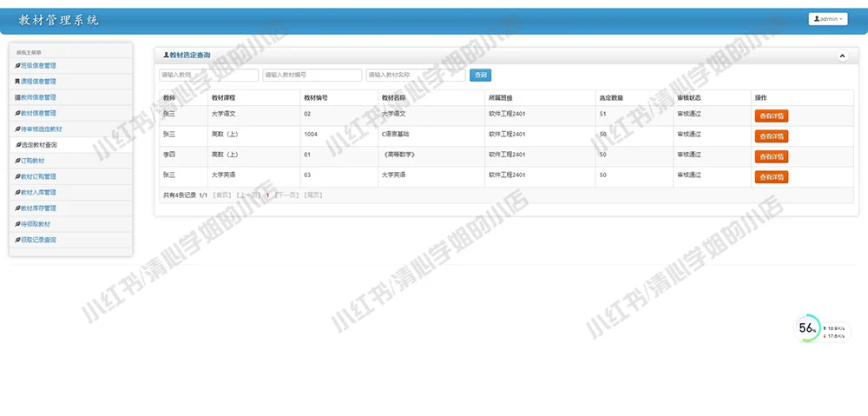Jump to last page via 尾页
Image resolution: width=868 pixels, height=416 pixels.
pos(312,195)
